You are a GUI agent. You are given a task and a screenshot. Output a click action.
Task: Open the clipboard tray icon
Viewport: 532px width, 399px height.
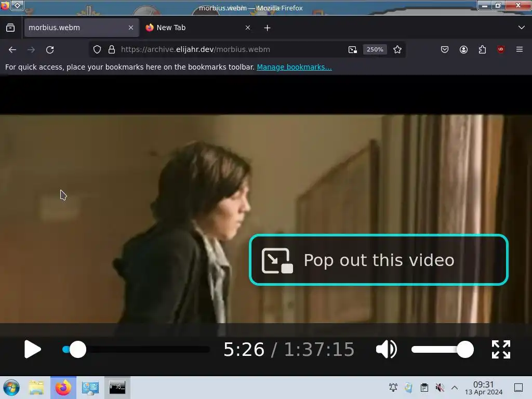[424, 388]
